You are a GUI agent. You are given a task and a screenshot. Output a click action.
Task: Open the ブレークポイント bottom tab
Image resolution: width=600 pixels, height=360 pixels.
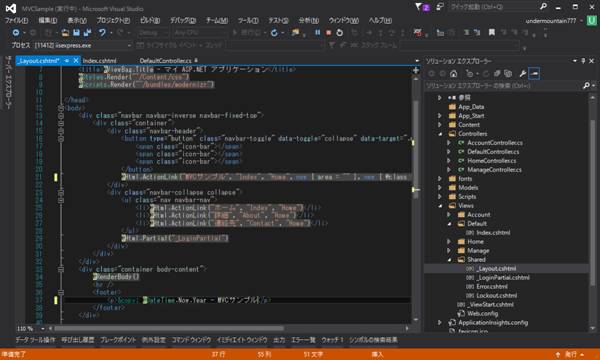[x=118, y=340]
